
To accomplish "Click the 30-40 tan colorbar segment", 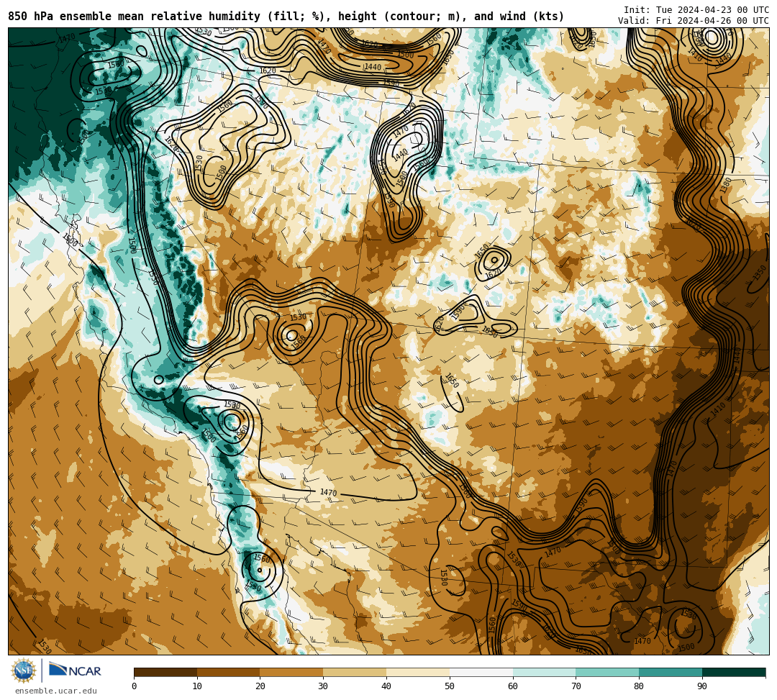I will coord(355,672).
